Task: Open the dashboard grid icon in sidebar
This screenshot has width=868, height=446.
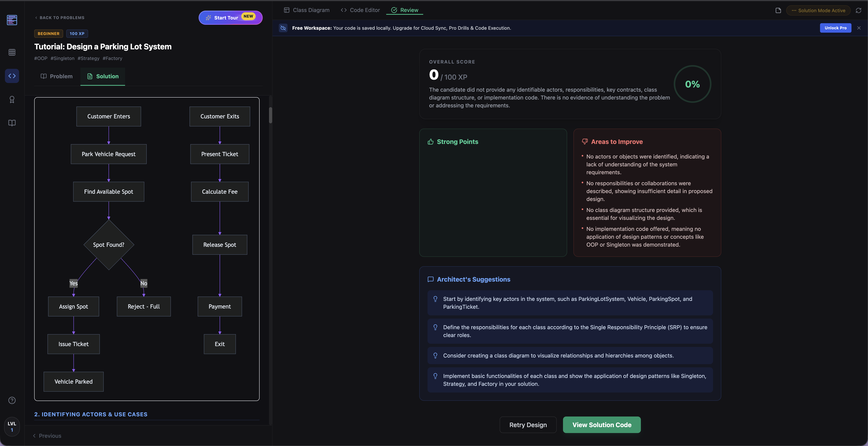Action: pyautogui.click(x=12, y=52)
